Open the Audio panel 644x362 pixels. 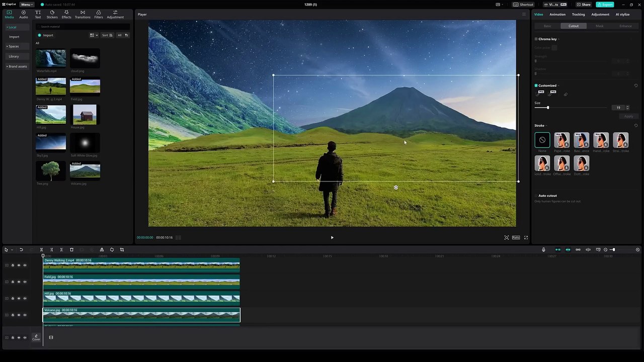click(x=24, y=14)
